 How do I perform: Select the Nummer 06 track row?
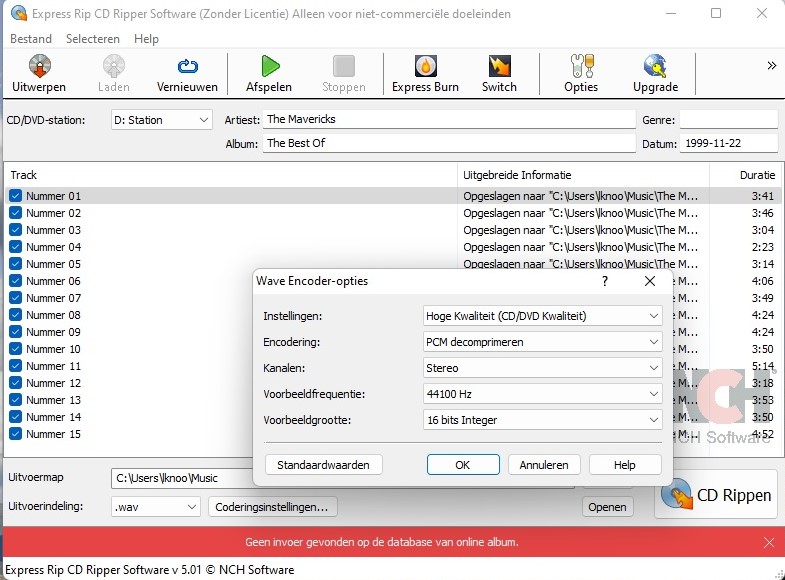click(x=130, y=281)
